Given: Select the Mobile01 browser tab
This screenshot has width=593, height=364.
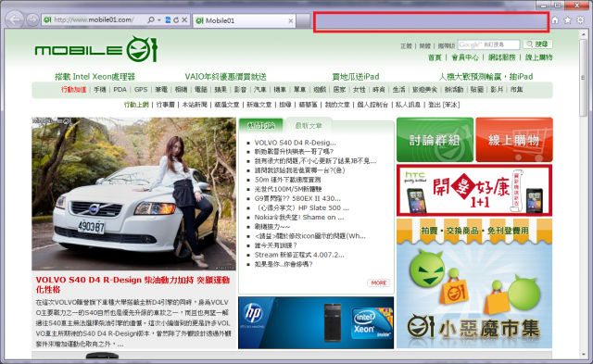Looking at the screenshot, I should [x=245, y=20].
